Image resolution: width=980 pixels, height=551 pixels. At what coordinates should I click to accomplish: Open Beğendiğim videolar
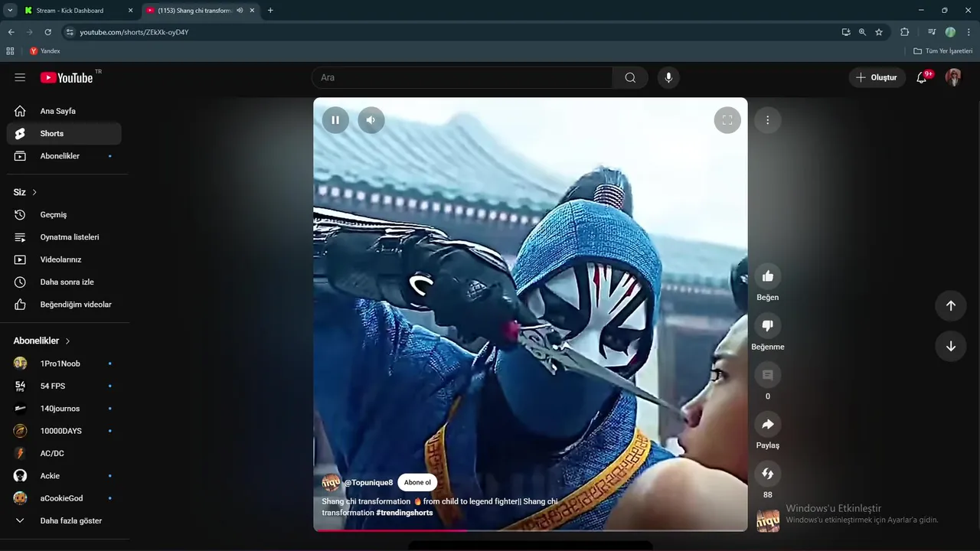(x=64, y=305)
